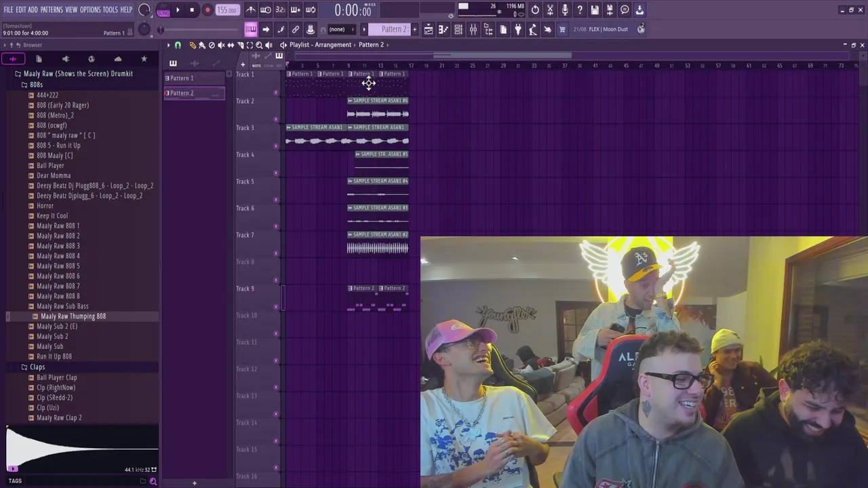868x488 pixels.
Task: Toggle the 3-2-1 recording countdown
Action: click(x=281, y=10)
